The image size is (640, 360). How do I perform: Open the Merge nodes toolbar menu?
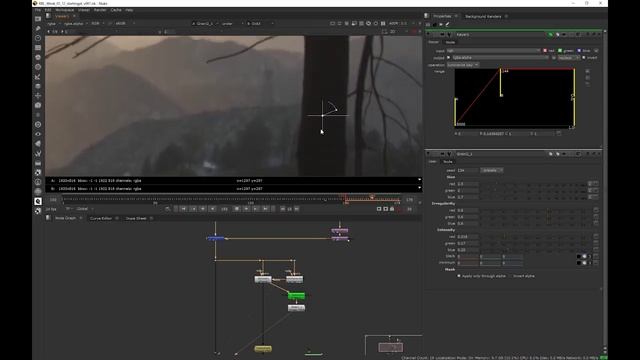tap(38, 86)
